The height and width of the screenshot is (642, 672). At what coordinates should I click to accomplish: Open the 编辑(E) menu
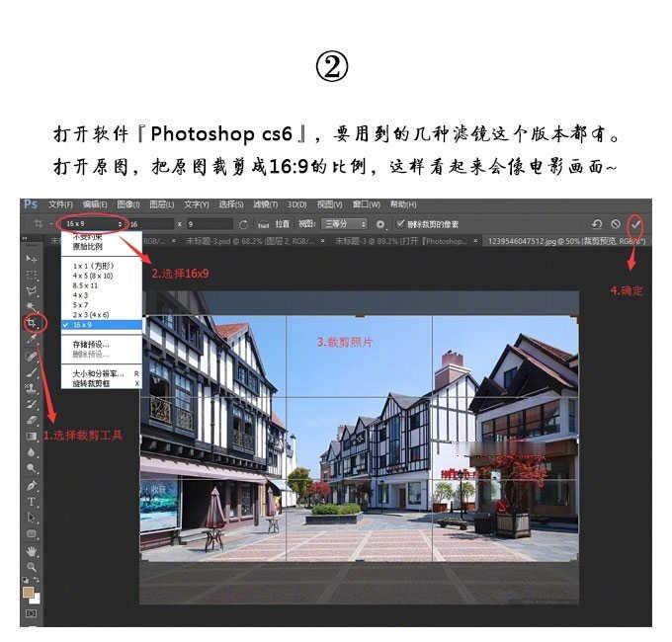coord(95,204)
